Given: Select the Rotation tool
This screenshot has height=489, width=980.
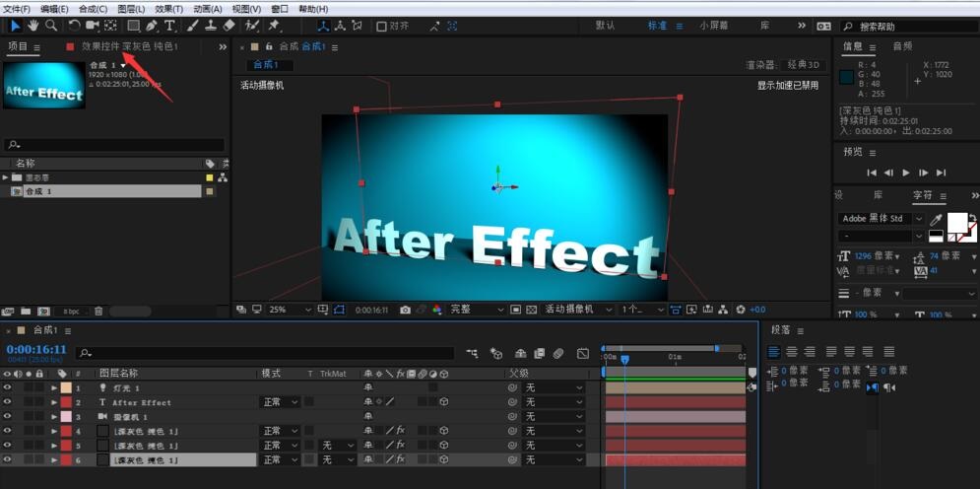Looking at the screenshot, I should coord(75,26).
